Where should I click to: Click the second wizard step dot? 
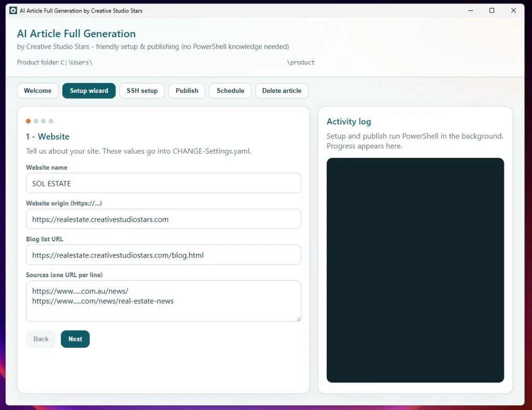(x=36, y=121)
